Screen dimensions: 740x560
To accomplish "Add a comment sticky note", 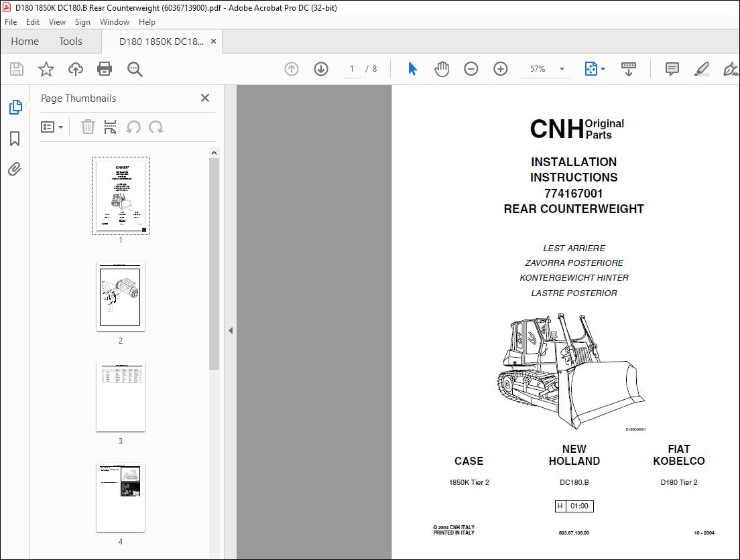I will [672, 70].
